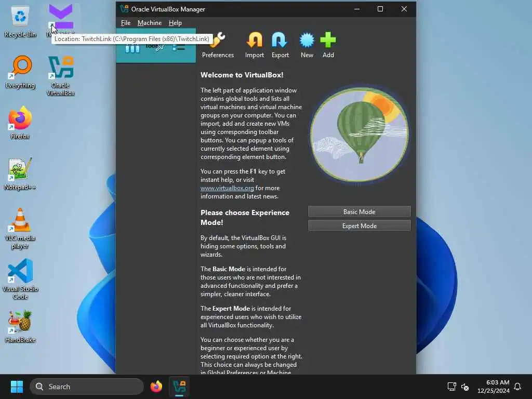
Task: Select the Notepad++ desktop shortcut
Action: click(20, 174)
